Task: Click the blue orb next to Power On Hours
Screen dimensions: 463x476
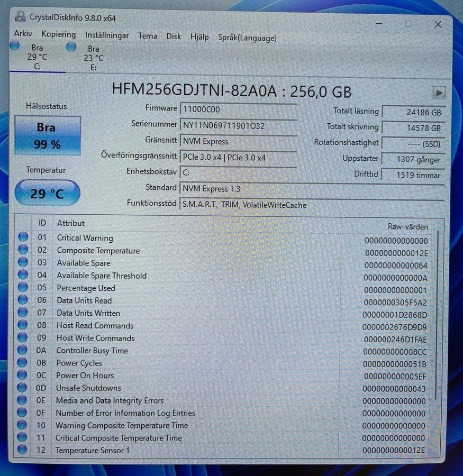Action: tap(22, 375)
